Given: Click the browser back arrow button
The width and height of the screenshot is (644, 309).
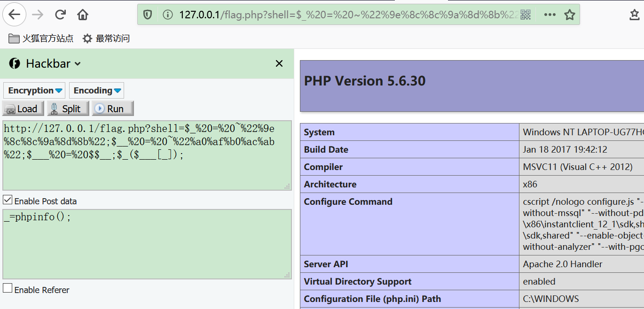Looking at the screenshot, I should pyautogui.click(x=15, y=15).
